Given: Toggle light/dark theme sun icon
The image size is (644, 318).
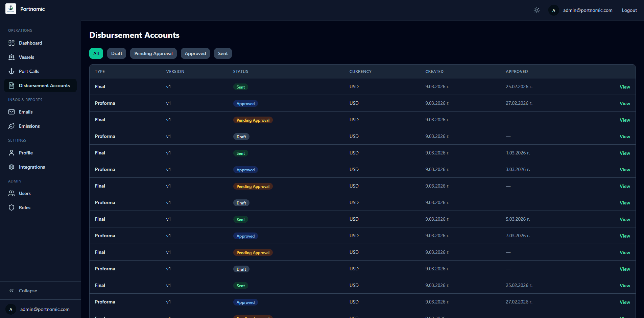Looking at the screenshot, I should point(537,10).
